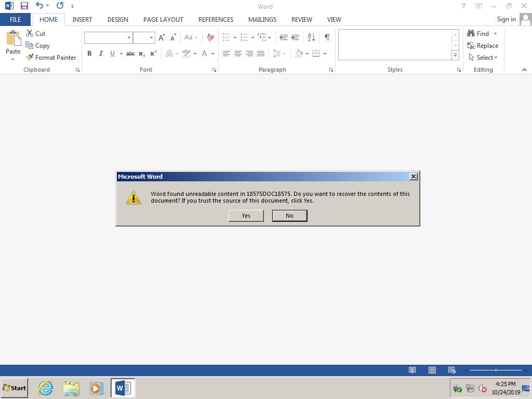Click the Format Painter brush icon
532x399 pixels.
pos(30,57)
